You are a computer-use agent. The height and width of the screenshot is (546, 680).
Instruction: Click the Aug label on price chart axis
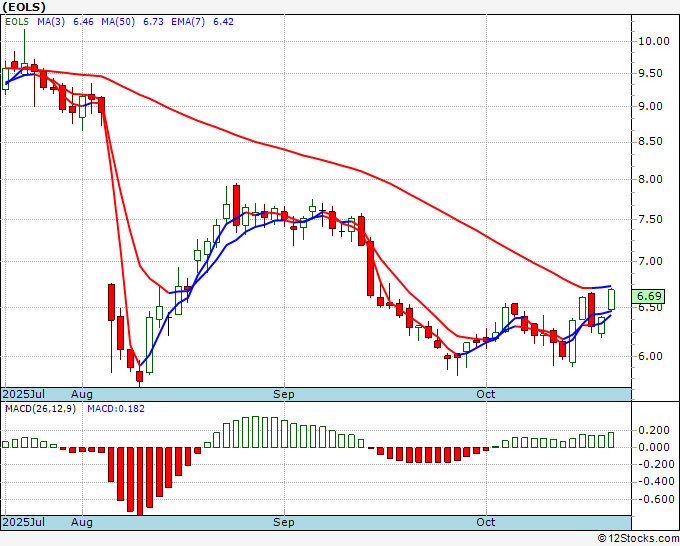click(x=82, y=394)
